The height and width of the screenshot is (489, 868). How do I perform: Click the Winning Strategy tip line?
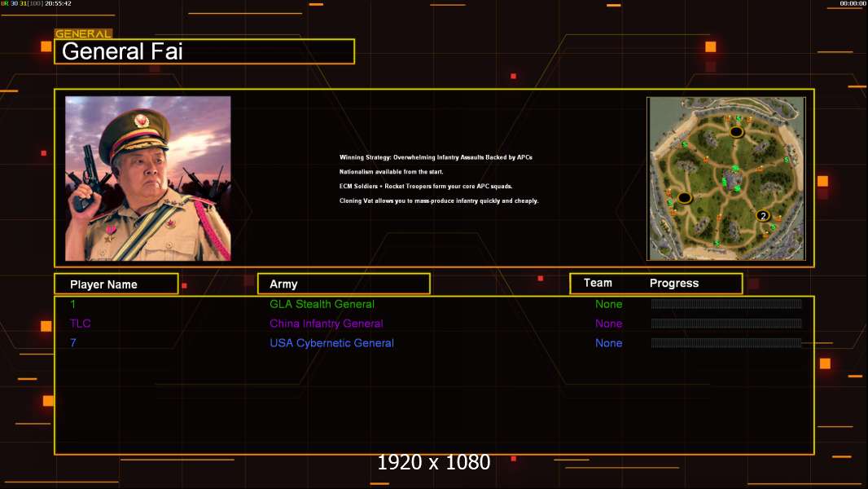click(x=436, y=157)
